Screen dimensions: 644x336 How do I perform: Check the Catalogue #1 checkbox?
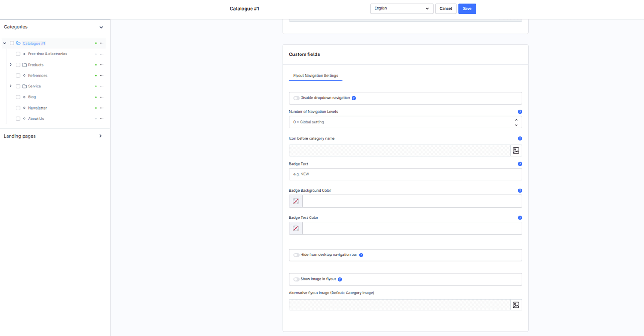(12, 43)
